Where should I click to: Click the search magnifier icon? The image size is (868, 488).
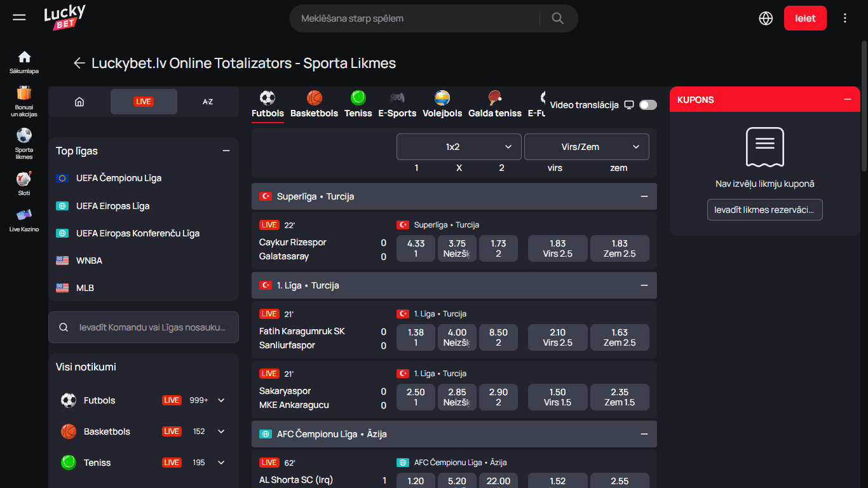point(557,18)
